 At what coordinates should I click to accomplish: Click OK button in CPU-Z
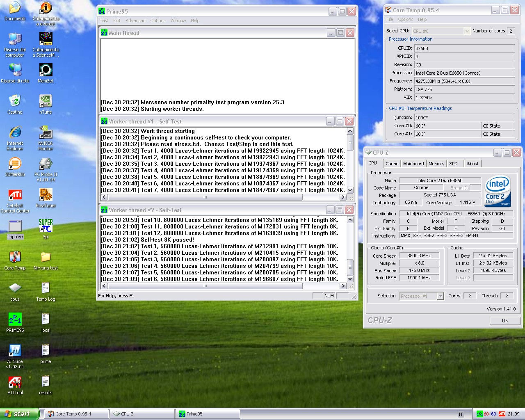505,321
